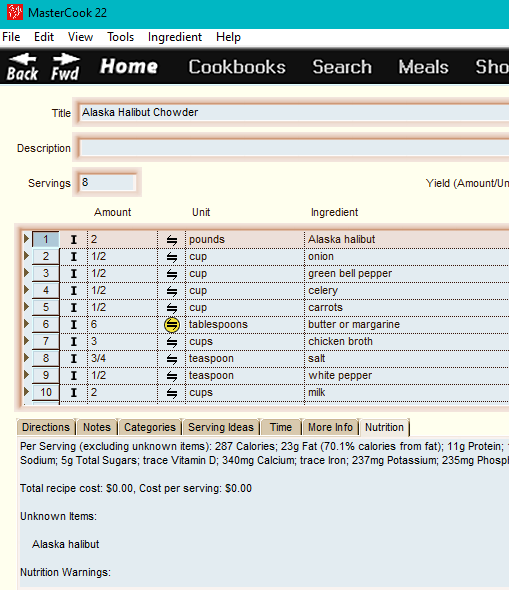This screenshot has width=509, height=590.
Task: Expand the triangle on ingredient row 8
Action: 26,357
